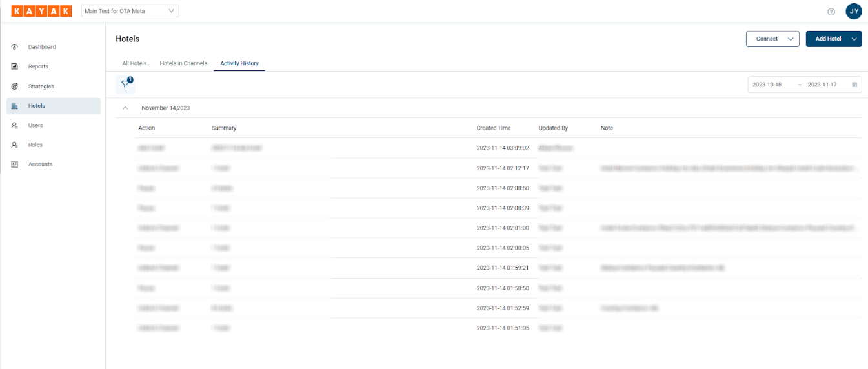Select created time 2023-11-14 02:01:00
The height and width of the screenshot is (369, 868).
503,228
